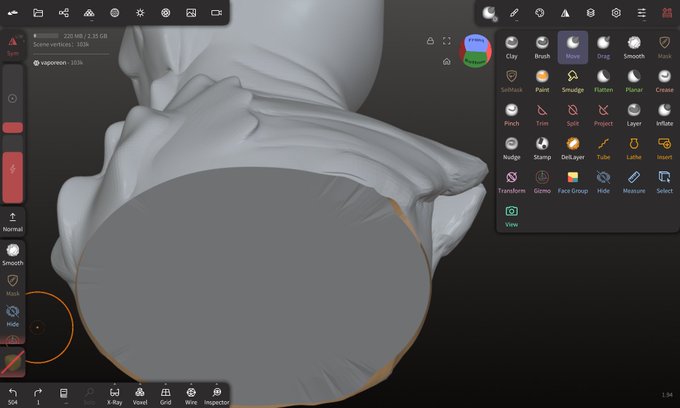Toggle the Solo button in bottom bar
The image size is (680, 408).
(89, 395)
